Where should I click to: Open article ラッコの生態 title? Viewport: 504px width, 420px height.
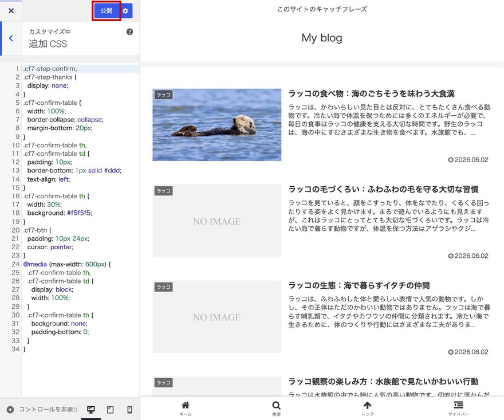[359, 285]
